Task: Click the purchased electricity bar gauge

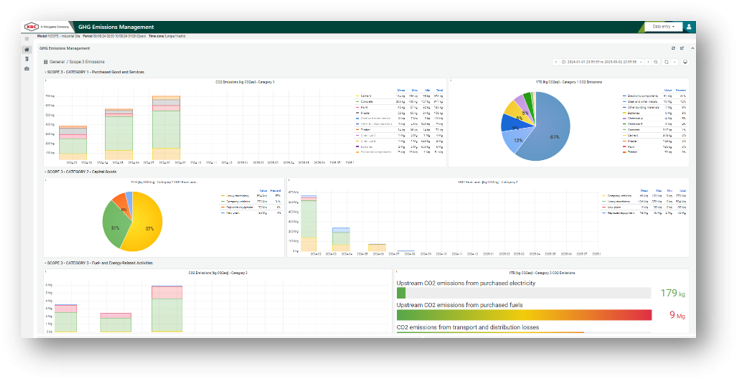Action: [524, 293]
